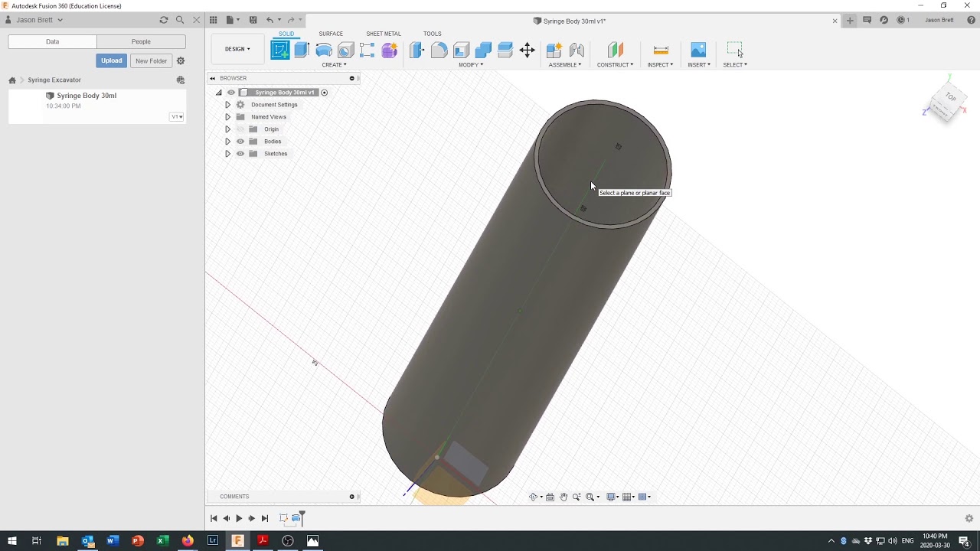Switch to the SHEET METAL tab
This screenshot has width=980, height=551.
click(x=384, y=34)
